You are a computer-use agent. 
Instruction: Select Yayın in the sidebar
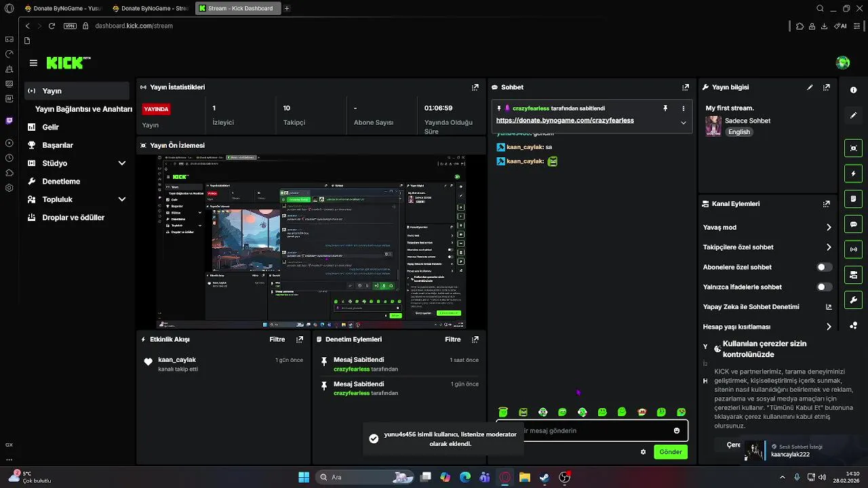77,91
